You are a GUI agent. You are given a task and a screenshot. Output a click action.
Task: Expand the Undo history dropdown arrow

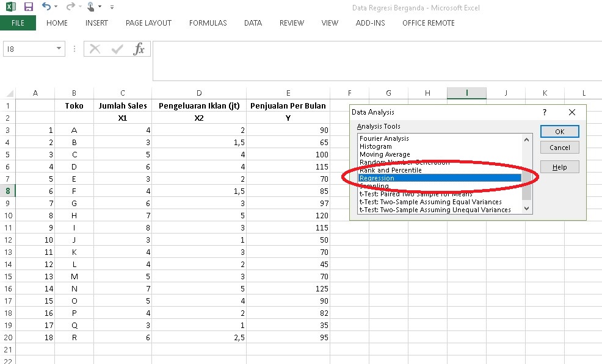(x=56, y=8)
